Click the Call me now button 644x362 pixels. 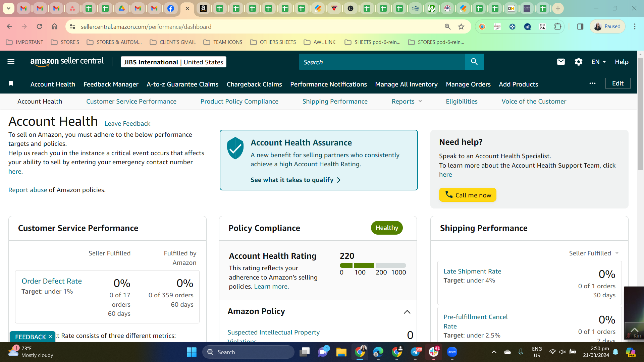pos(468,195)
